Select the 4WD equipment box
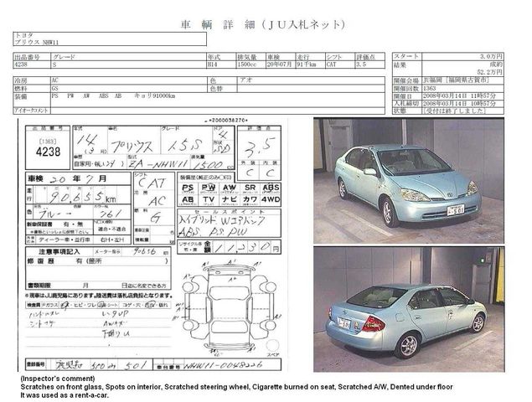The width and height of the screenshot is (532, 402). click(271, 200)
